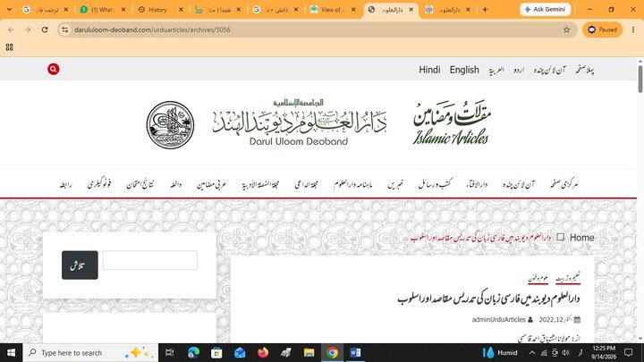Screen dimensions: 644x362
Task: Open Windows Start menu
Action: [11, 352]
